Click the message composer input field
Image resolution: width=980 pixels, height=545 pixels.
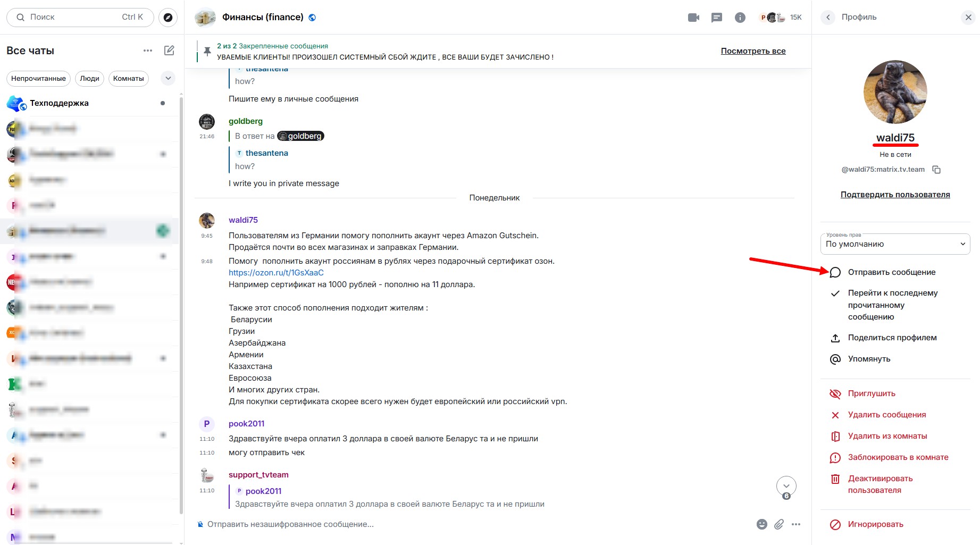425,524
